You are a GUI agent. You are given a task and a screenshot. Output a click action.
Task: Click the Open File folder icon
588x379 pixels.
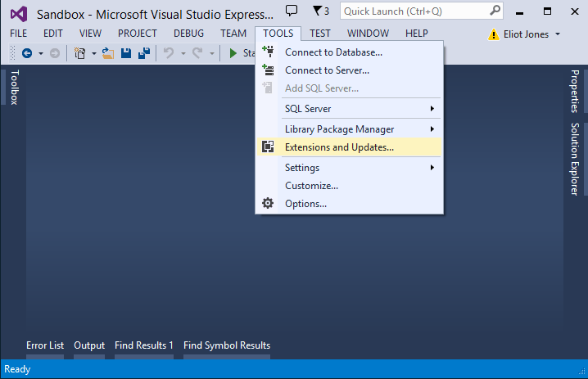click(108, 53)
